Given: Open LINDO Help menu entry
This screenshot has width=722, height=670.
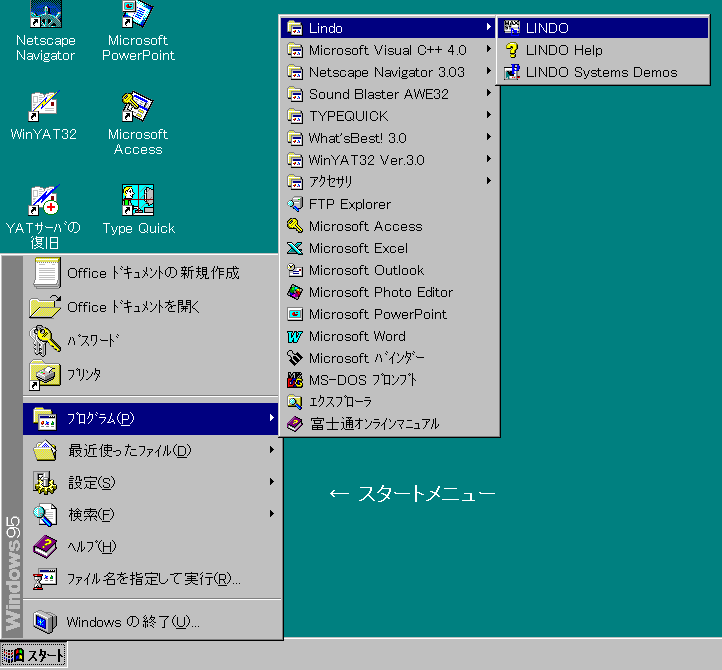Looking at the screenshot, I should 564,50.
